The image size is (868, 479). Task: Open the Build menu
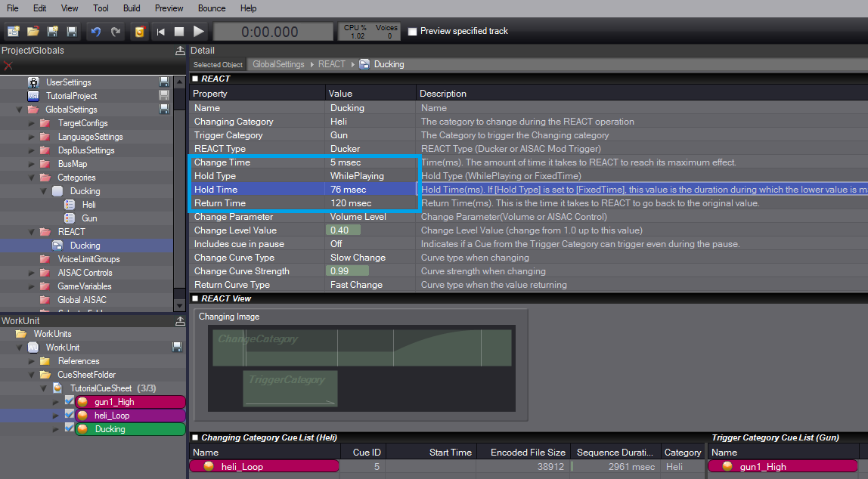(132, 8)
